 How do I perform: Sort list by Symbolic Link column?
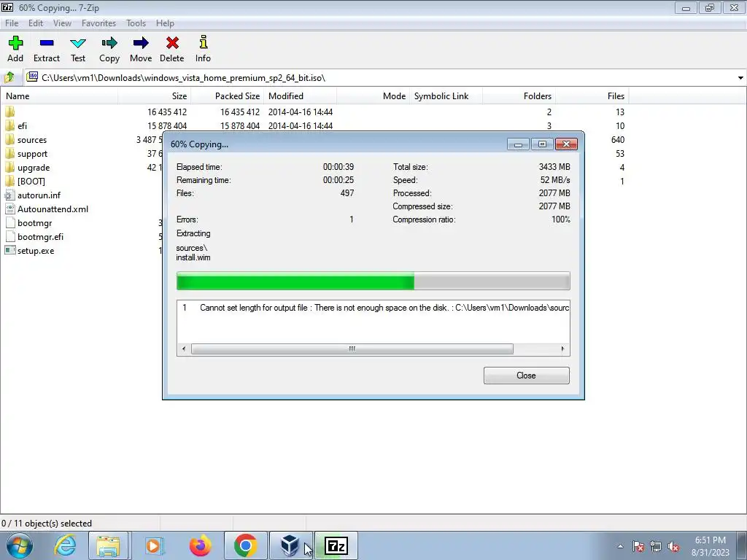pos(446,96)
